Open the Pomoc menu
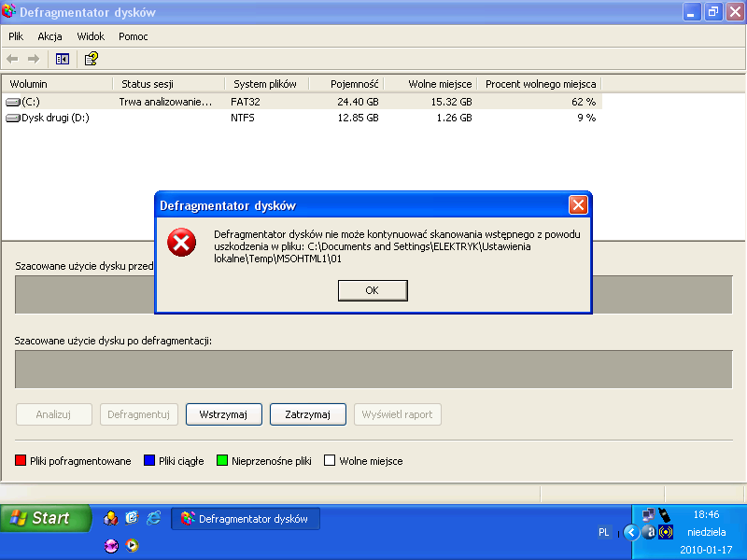The width and height of the screenshot is (747, 560). pos(133,36)
